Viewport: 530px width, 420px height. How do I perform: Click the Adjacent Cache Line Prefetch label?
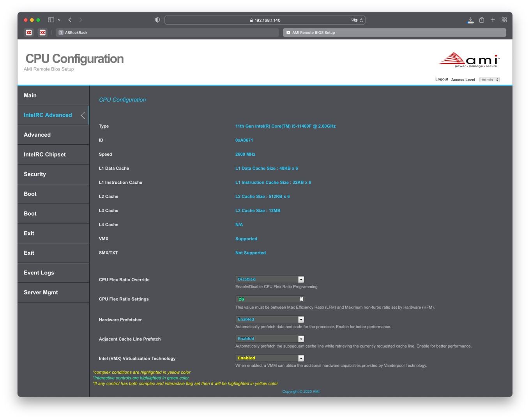(130, 339)
